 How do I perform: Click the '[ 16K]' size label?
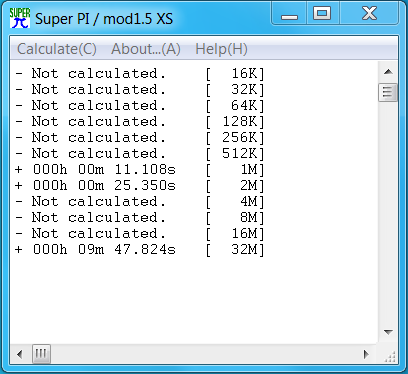tap(235, 74)
